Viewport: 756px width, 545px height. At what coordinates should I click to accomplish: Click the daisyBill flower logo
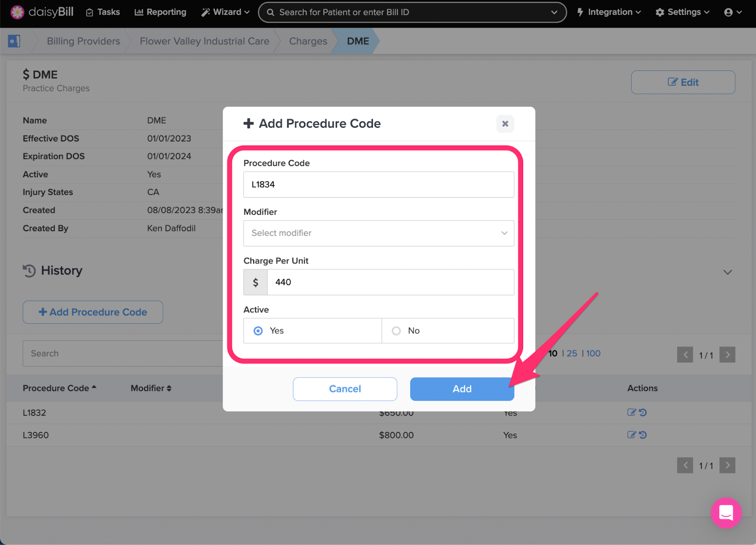tap(17, 12)
